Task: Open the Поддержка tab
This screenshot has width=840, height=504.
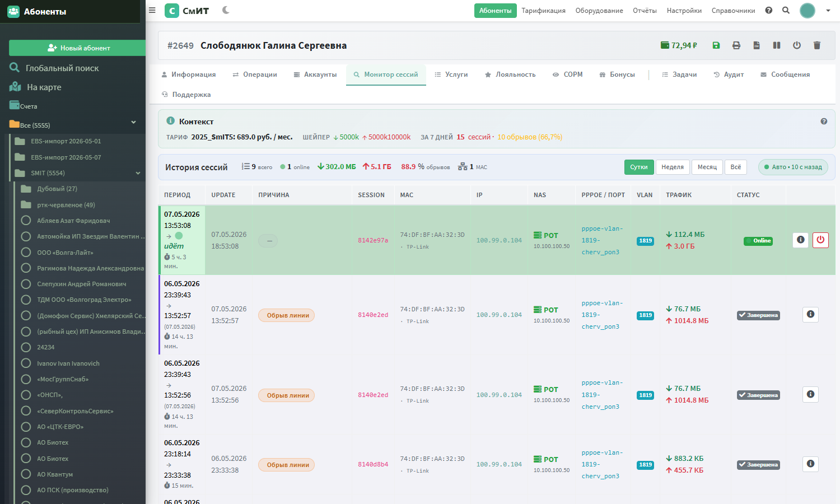Action: pos(186,95)
